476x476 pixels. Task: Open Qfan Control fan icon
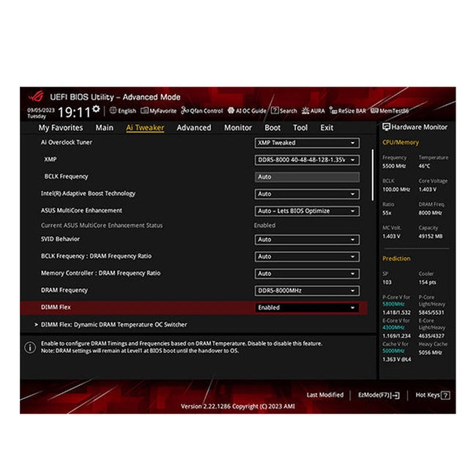point(185,111)
